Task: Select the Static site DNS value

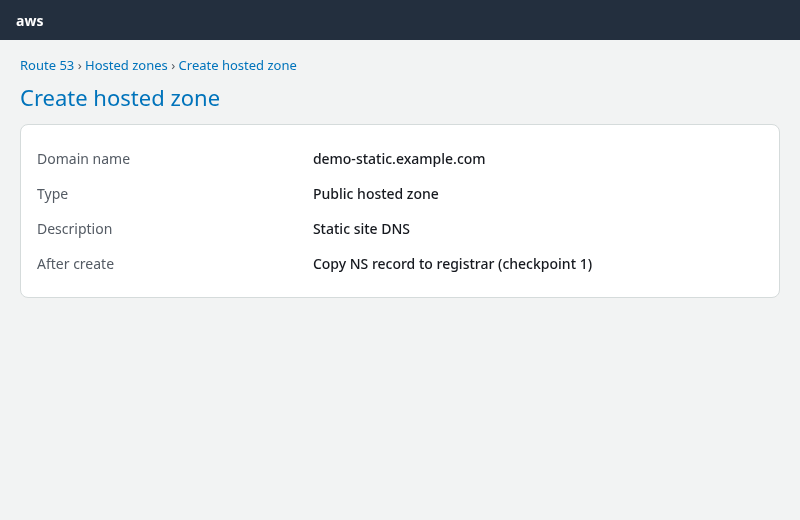Action: pyautogui.click(x=361, y=229)
